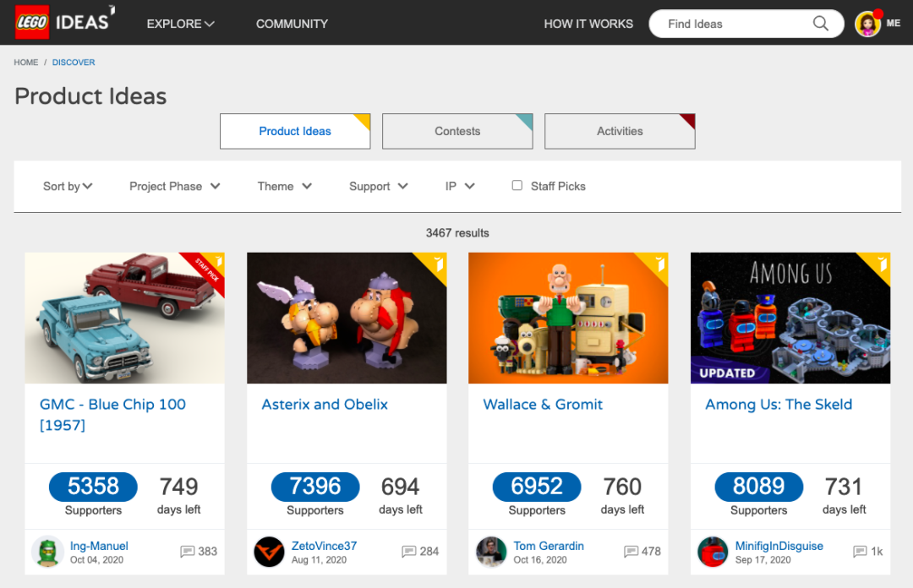Open GMC - Blue Chip 100 [1957] title
This screenshot has width=913, height=588.
click(x=112, y=415)
